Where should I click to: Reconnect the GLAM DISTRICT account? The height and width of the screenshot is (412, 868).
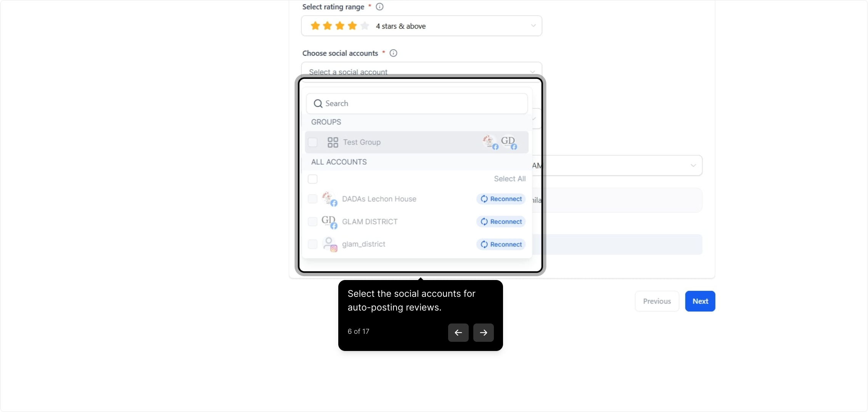(x=501, y=222)
